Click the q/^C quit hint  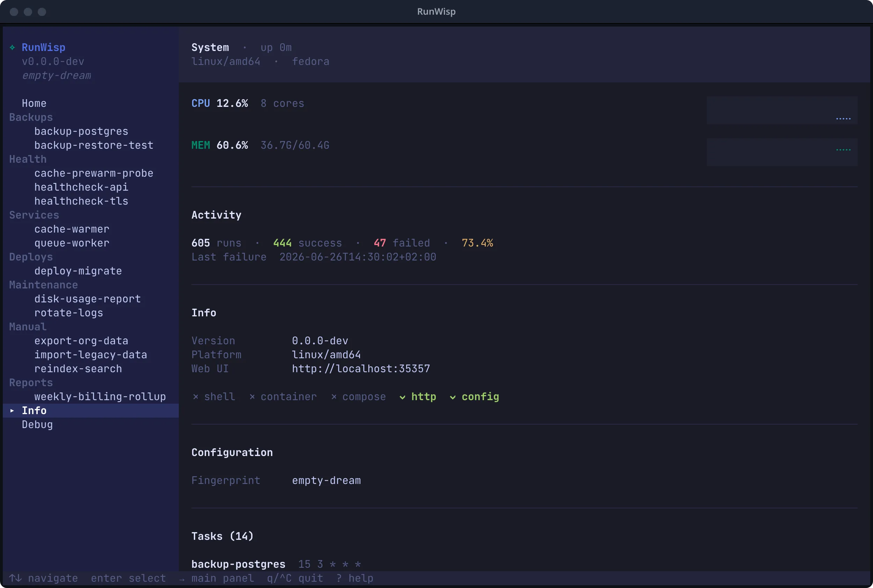pos(295,578)
